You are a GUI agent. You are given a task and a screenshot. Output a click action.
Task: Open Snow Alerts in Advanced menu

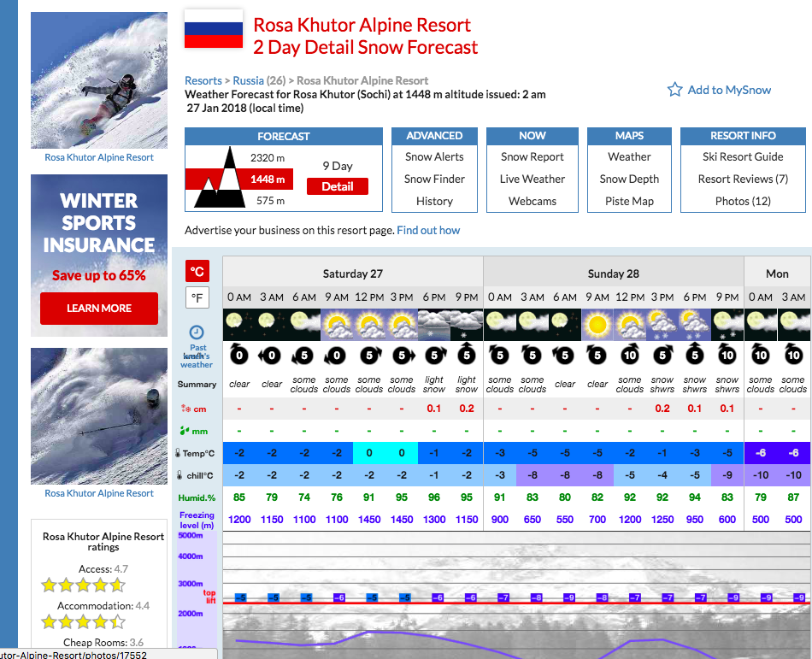pos(434,157)
